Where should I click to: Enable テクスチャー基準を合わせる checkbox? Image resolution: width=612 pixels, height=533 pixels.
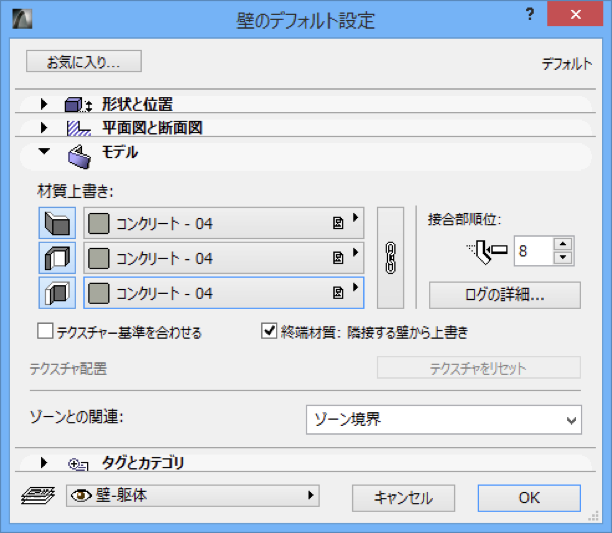click(45, 331)
